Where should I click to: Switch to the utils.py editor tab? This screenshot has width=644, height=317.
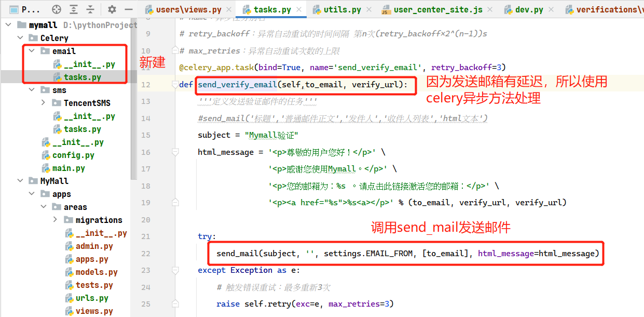(x=342, y=9)
